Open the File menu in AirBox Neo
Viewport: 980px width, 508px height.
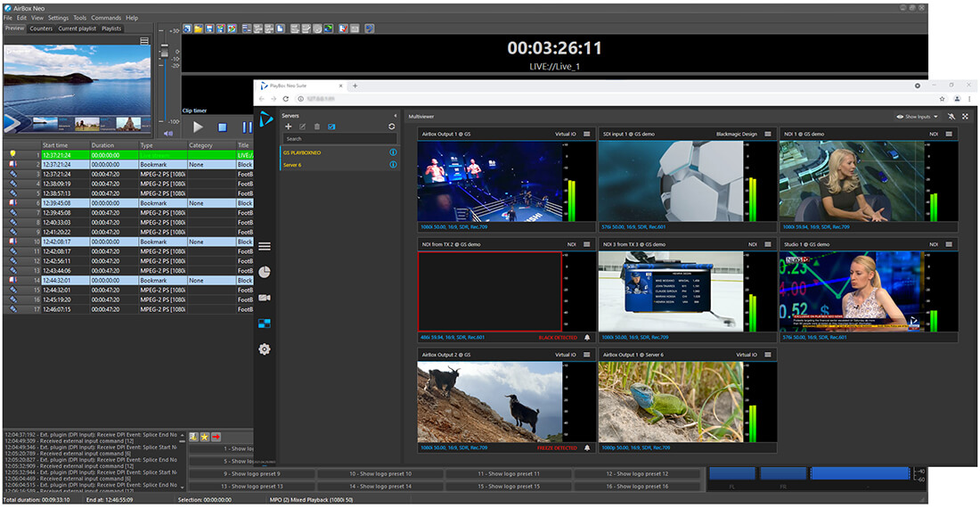7,18
